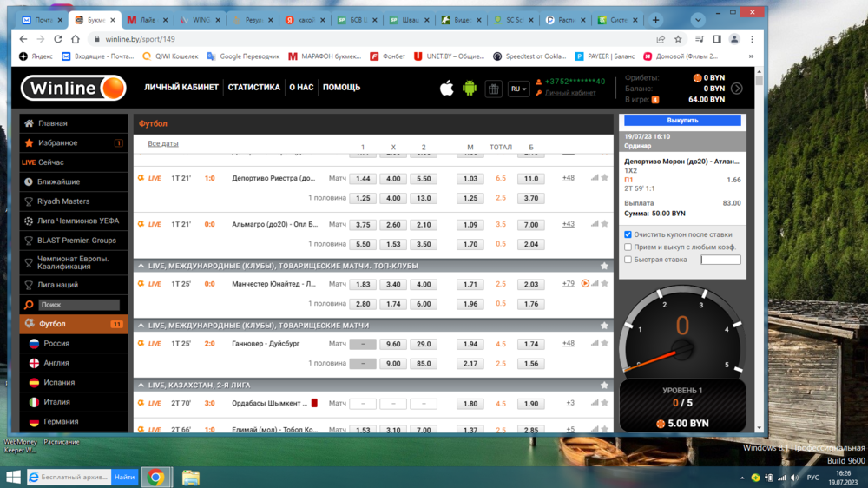Enable 'Быстрая ставка' checkbox

tap(628, 260)
